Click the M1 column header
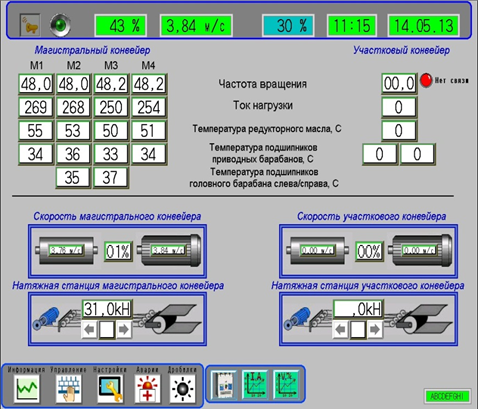 [x=36, y=65]
